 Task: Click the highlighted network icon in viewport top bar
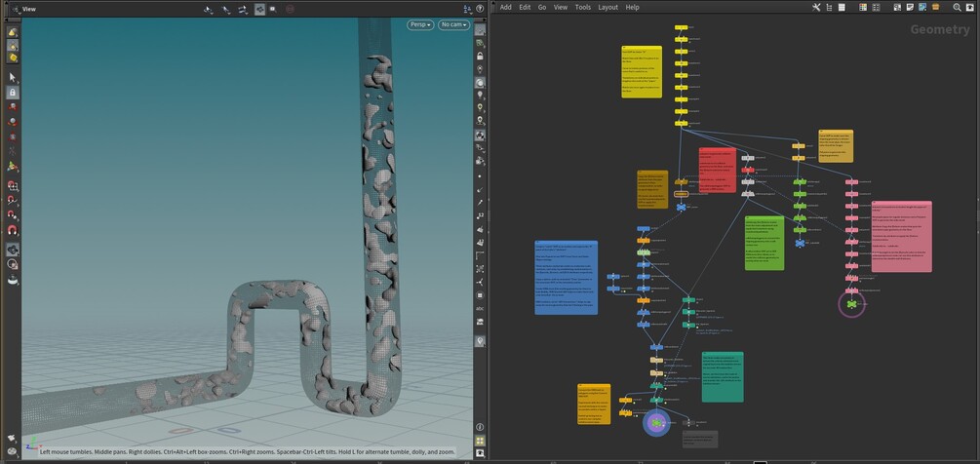[259, 9]
